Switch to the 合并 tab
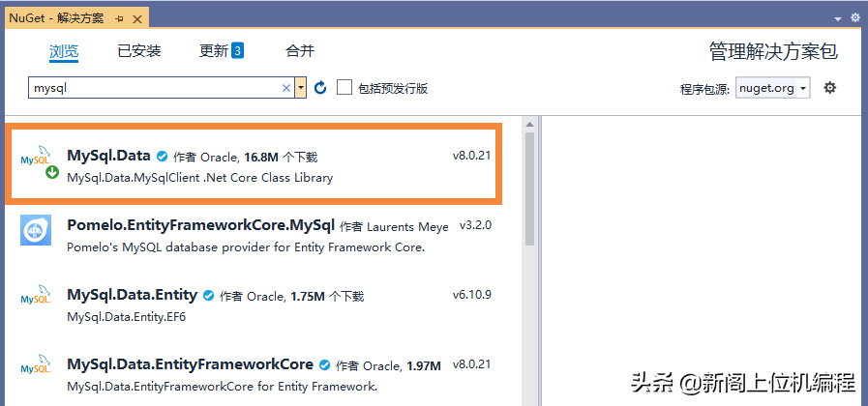868x406 pixels. pyautogui.click(x=300, y=51)
